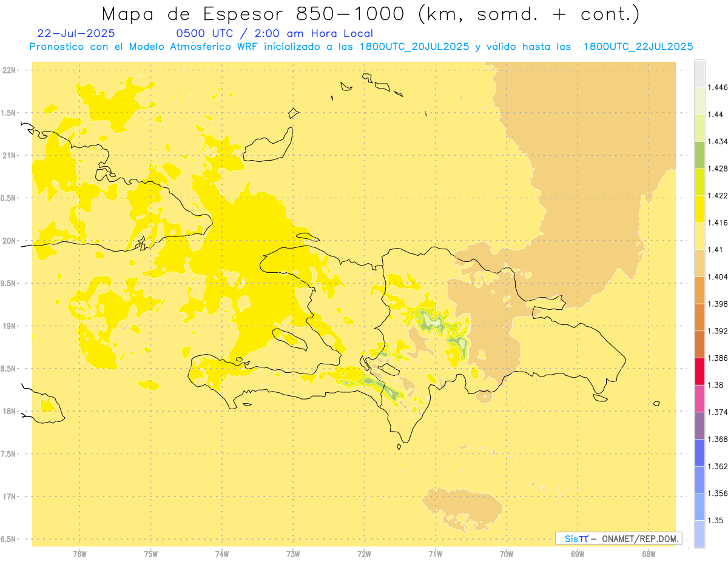Pick the purple colorbar segment between 1.368 and 1.374
The height and width of the screenshot is (562, 728).
(x=699, y=426)
